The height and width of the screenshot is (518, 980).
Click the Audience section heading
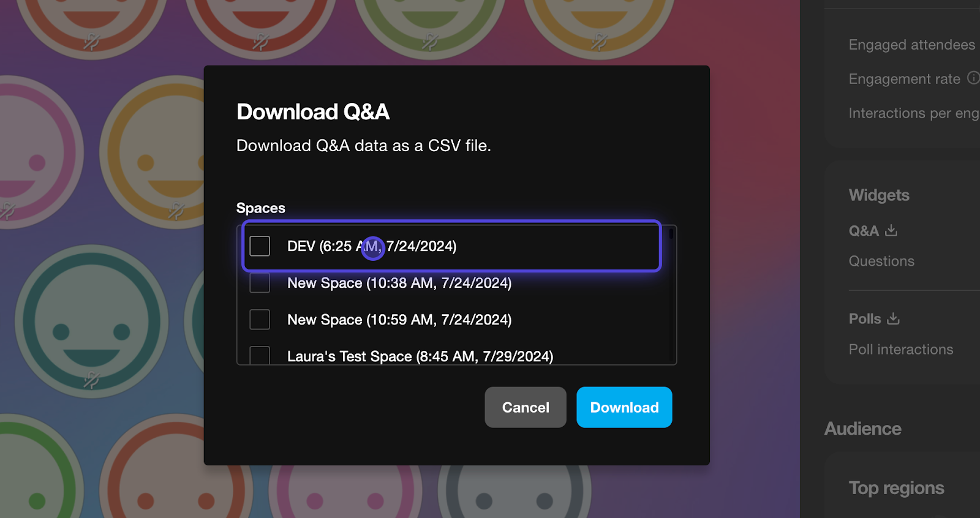862,429
